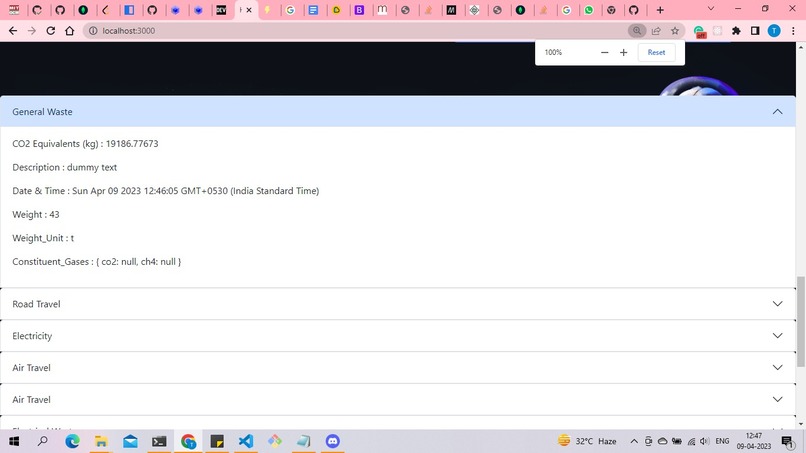Screen dimensions: 806x453
Task: Open the browser home page
Action: 69,31
